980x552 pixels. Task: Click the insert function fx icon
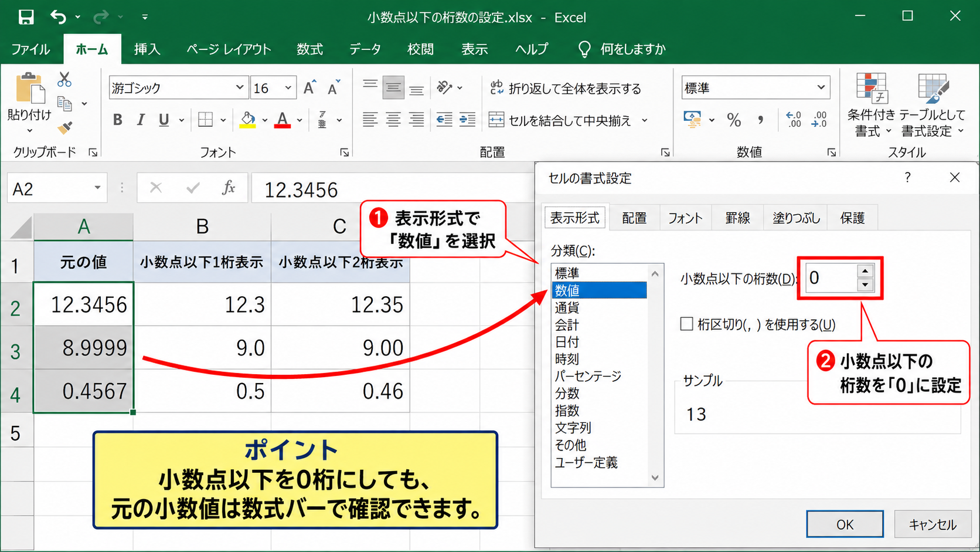click(229, 188)
